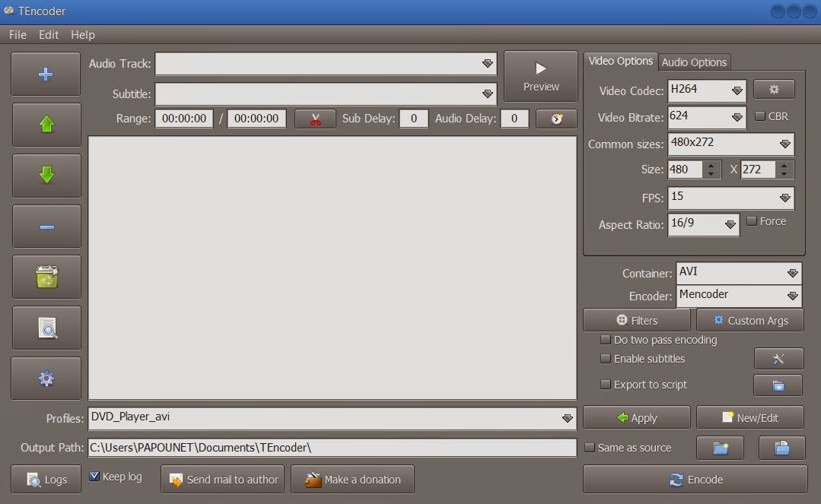
Task: Click the Range start time field
Action: [184, 119]
